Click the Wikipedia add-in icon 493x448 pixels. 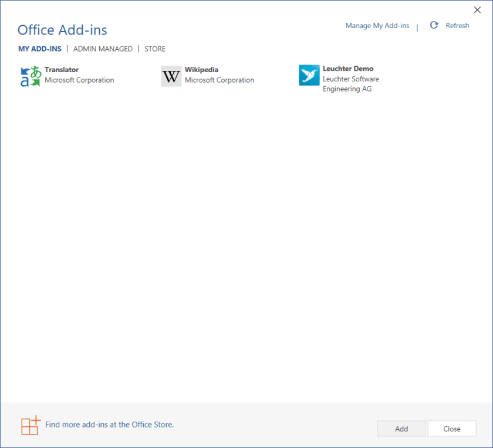[x=170, y=76]
